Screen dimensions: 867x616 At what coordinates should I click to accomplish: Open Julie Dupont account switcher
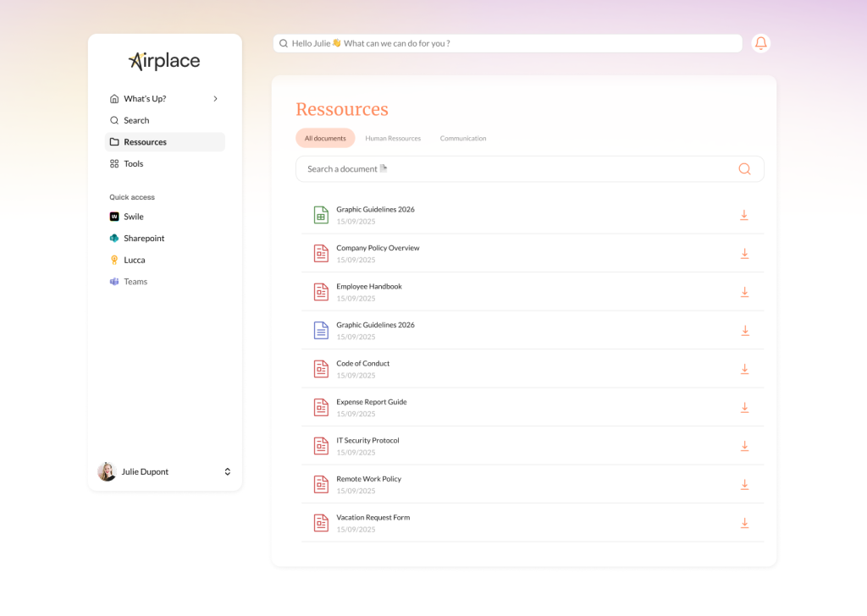coord(227,471)
